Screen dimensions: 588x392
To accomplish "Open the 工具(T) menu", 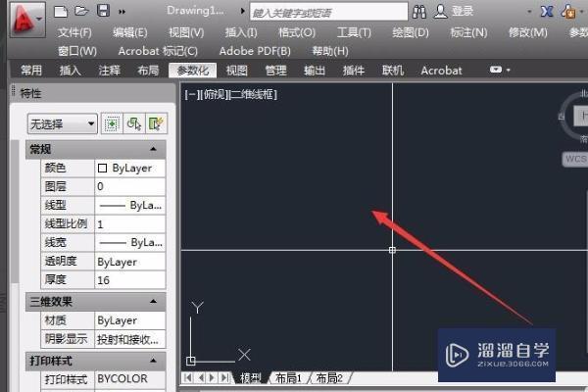I will point(354,32).
